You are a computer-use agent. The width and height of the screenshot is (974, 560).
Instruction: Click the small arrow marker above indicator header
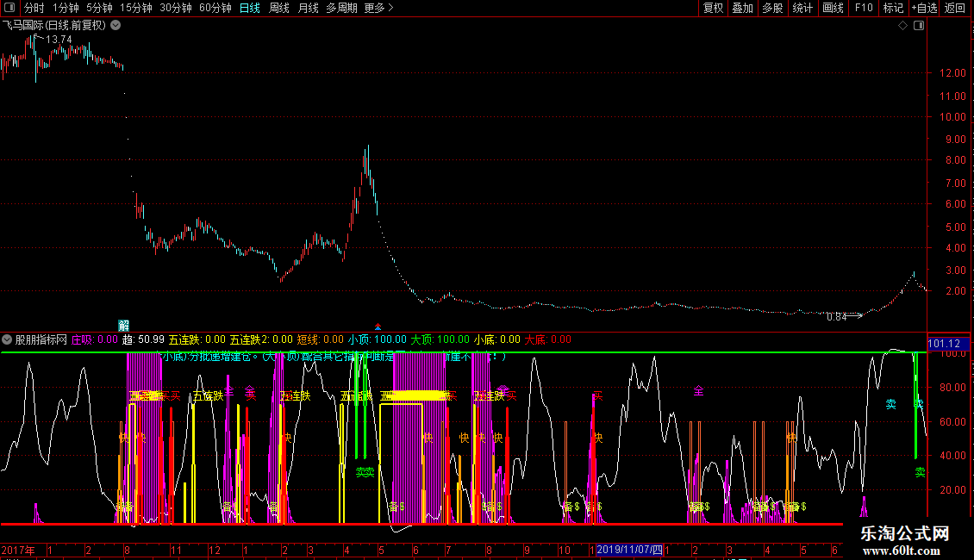(378, 327)
